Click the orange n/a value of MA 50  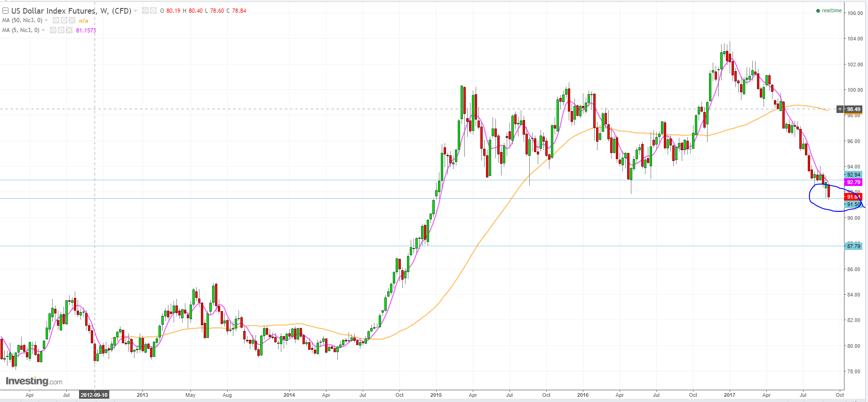(x=83, y=21)
